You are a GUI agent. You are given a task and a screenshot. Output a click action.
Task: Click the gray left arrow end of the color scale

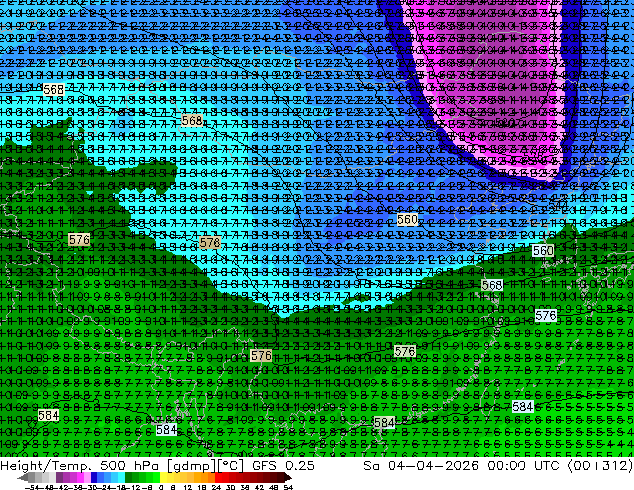point(23,477)
